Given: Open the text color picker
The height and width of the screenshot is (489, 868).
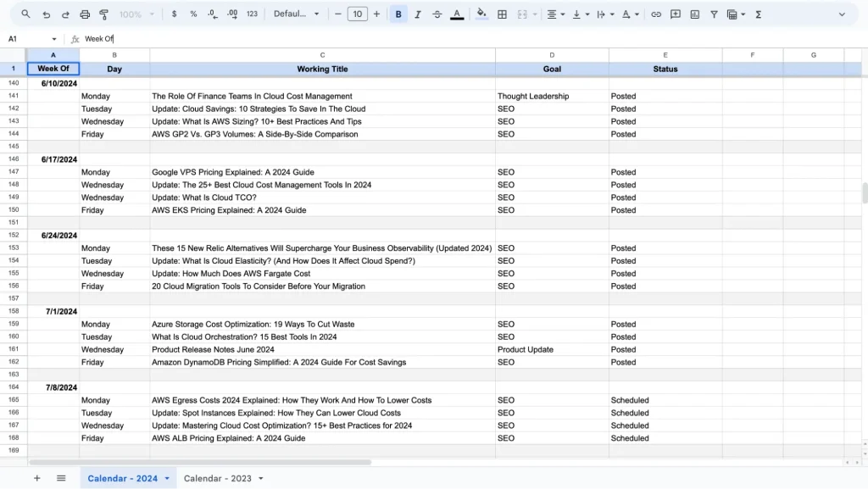Looking at the screenshot, I should point(456,14).
